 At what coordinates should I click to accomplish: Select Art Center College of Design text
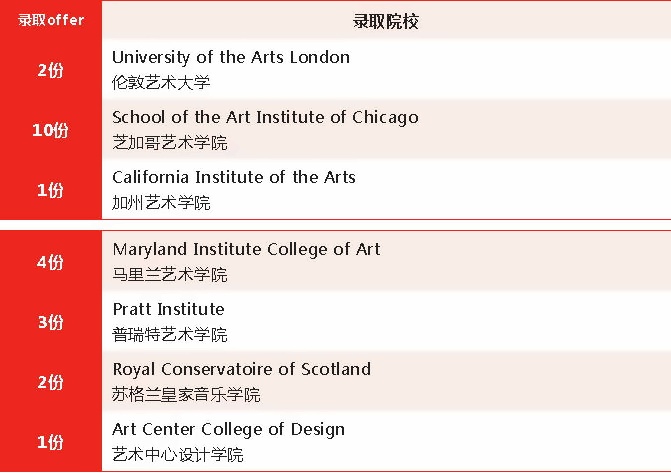coord(228,429)
